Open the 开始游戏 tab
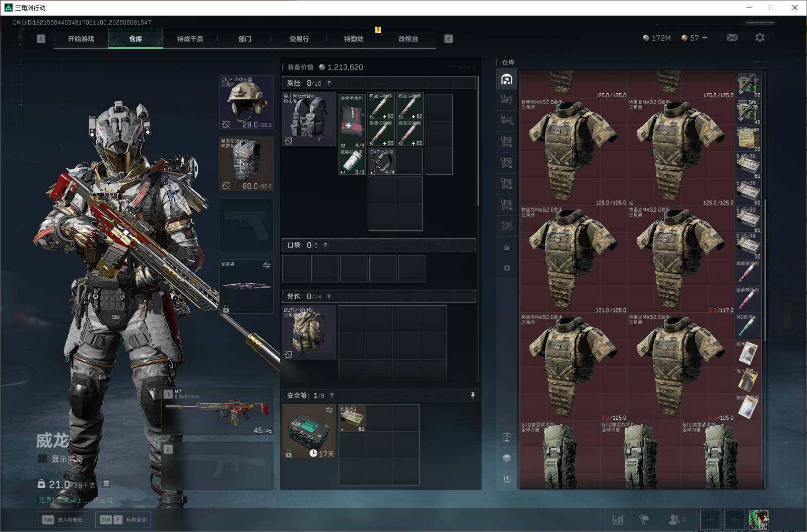807x532 pixels. pos(81,39)
